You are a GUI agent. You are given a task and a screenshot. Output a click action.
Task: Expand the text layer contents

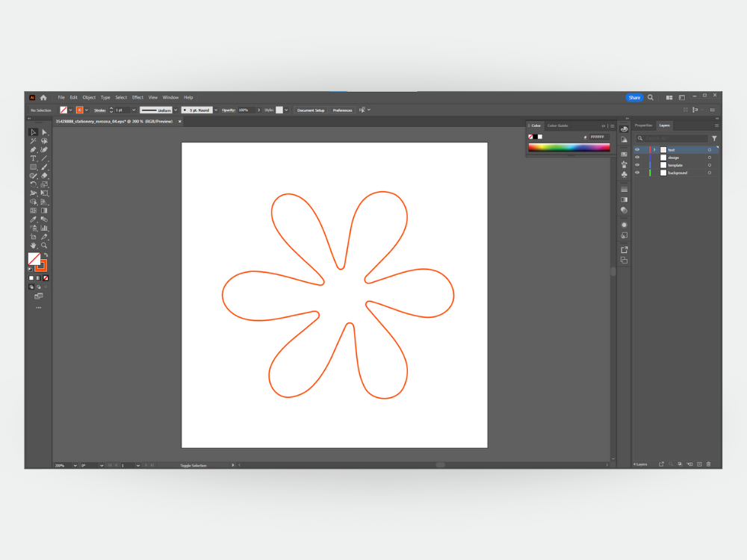[x=654, y=149]
